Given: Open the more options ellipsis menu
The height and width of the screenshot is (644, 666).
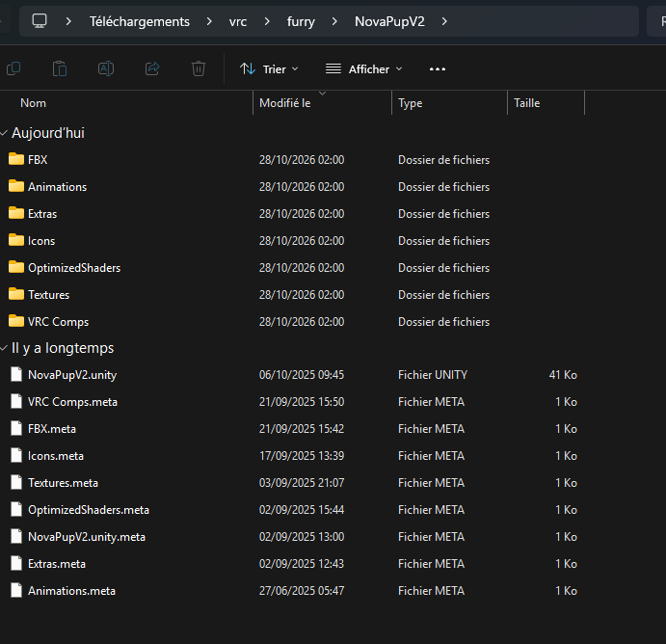Looking at the screenshot, I should point(438,69).
